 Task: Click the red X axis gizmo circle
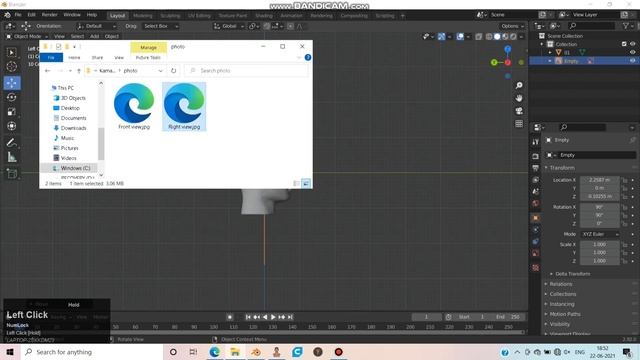click(x=507, y=62)
